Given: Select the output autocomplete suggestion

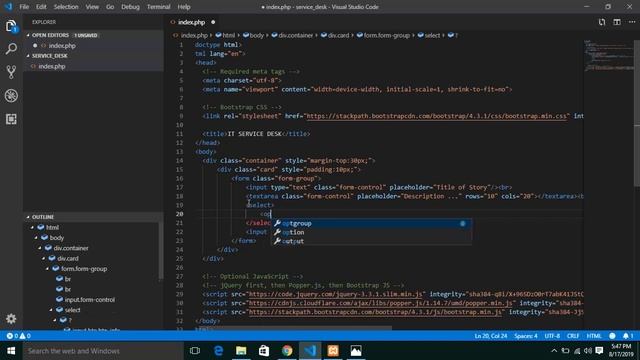Looking at the screenshot, I should coord(371,241).
